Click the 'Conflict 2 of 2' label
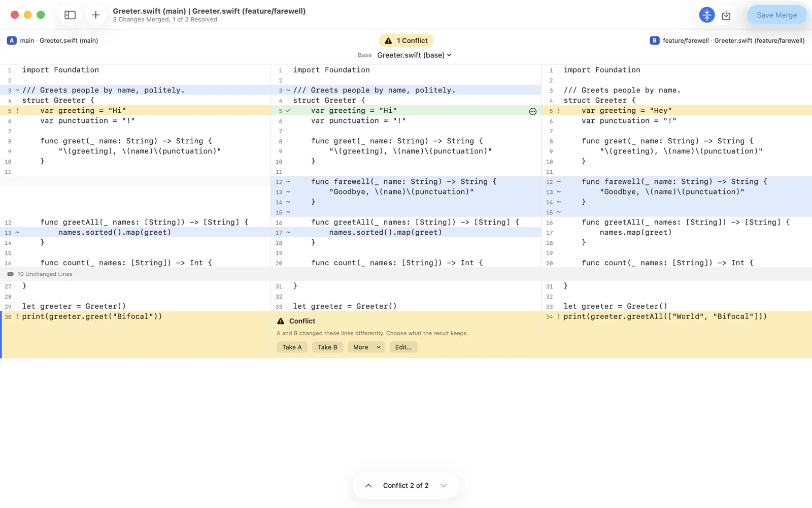 pos(405,486)
